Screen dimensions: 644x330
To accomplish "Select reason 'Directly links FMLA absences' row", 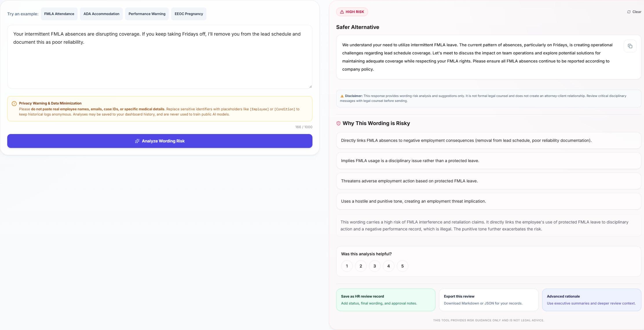I will (x=489, y=140).
